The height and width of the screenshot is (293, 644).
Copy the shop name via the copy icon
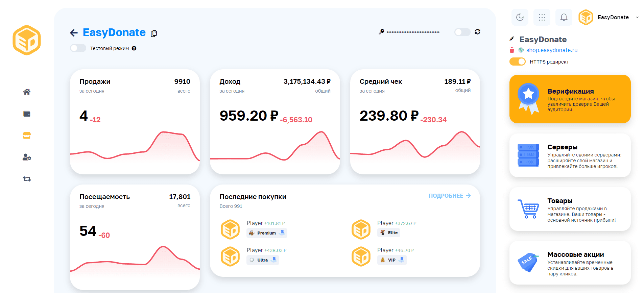tap(154, 33)
